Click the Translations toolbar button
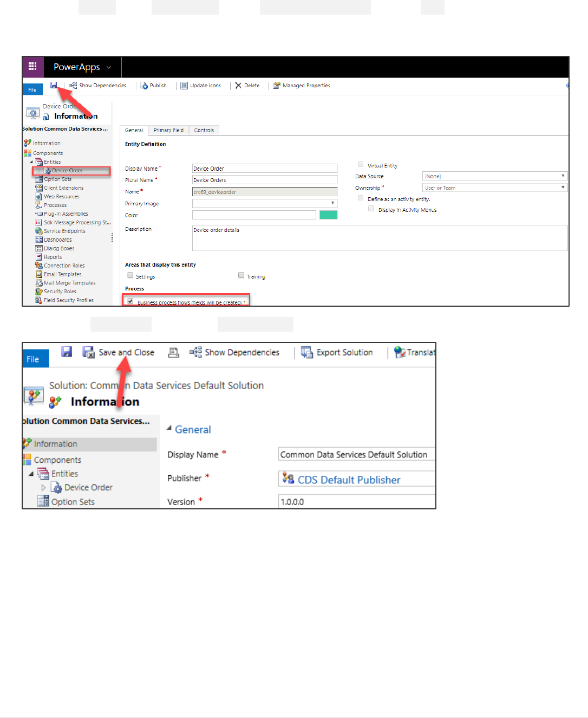 tap(415, 352)
